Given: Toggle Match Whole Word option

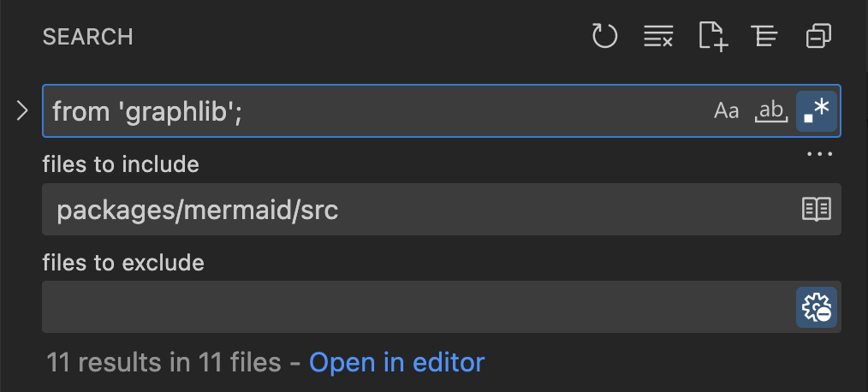Looking at the screenshot, I should pyautogui.click(x=771, y=111).
